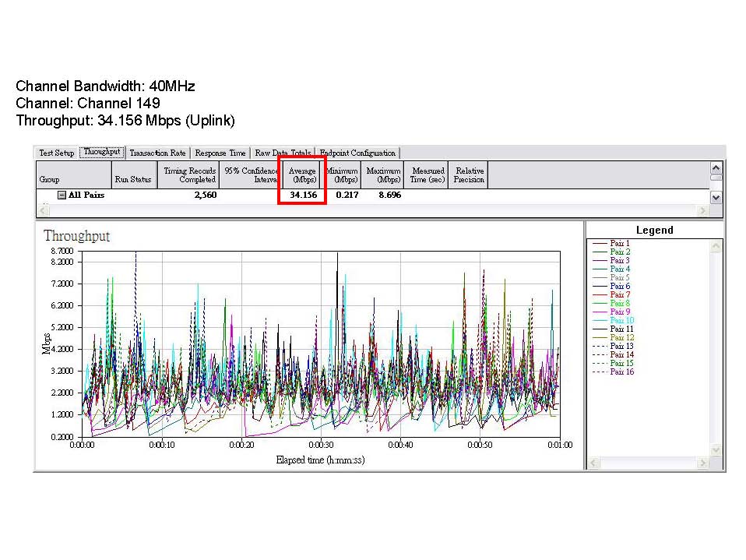Click the Average (Mbps) column header
This screenshot has height=560, width=746.
click(303, 175)
